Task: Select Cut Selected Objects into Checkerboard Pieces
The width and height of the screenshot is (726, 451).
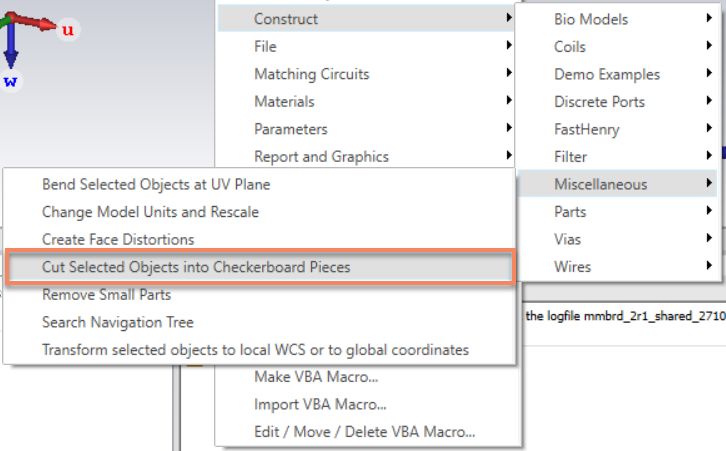Action: (x=259, y=267)
